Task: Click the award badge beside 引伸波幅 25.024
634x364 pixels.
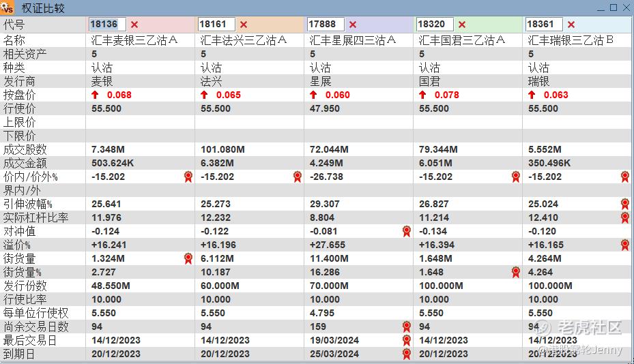Action: click(x=624, y=204)
